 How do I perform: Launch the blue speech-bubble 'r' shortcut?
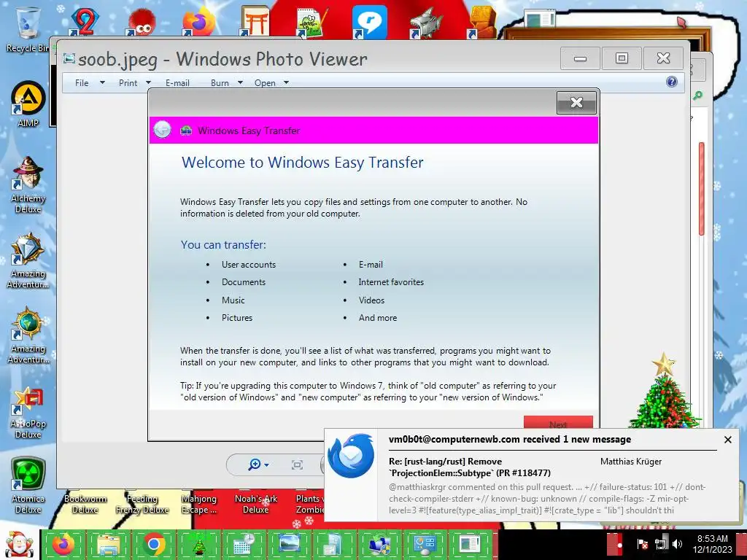click(x=369, y=23)
